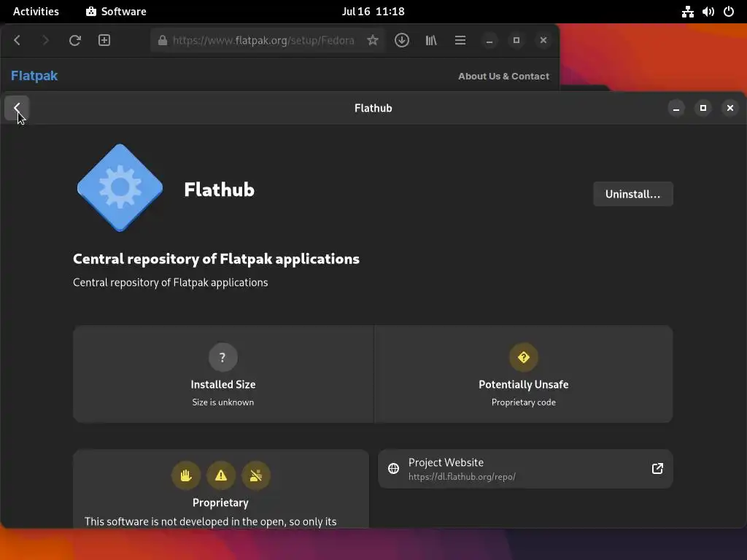Open the browser downloads panel

402,41
